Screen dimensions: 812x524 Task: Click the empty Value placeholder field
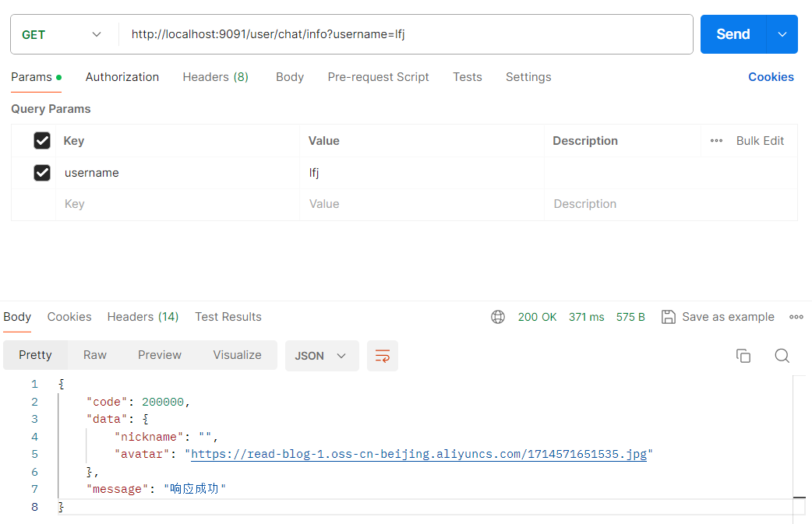(x=422, y=204)
